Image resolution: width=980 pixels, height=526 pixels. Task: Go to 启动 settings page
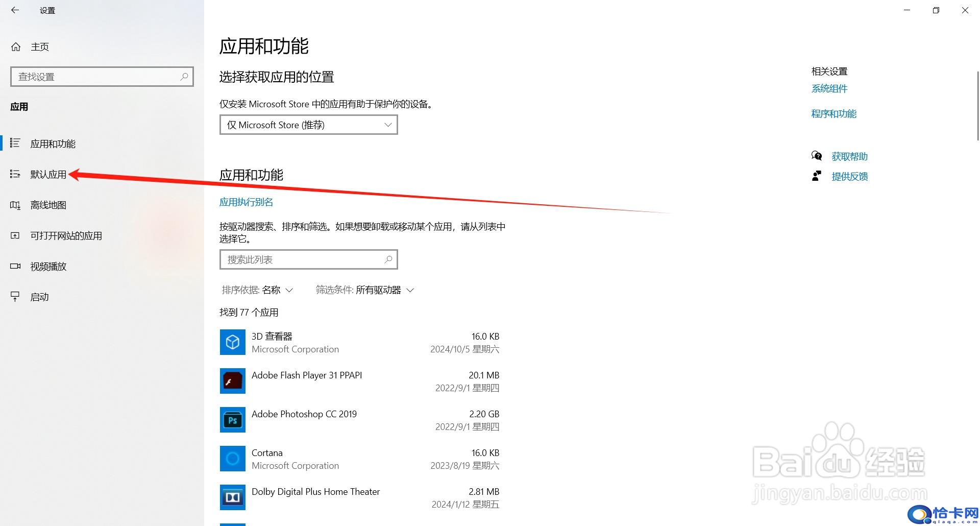102,297
